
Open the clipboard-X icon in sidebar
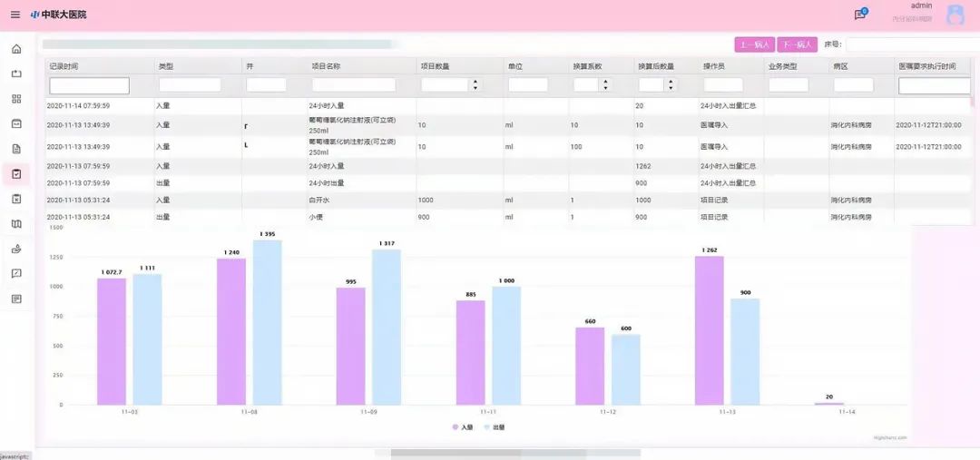coord(16,199)
